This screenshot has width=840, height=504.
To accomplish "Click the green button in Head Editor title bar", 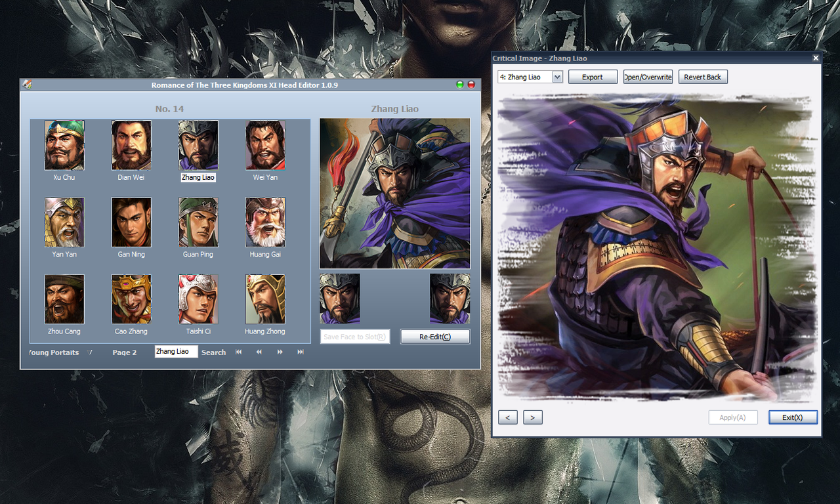I will pyautogui.click(x=459, y=85).
